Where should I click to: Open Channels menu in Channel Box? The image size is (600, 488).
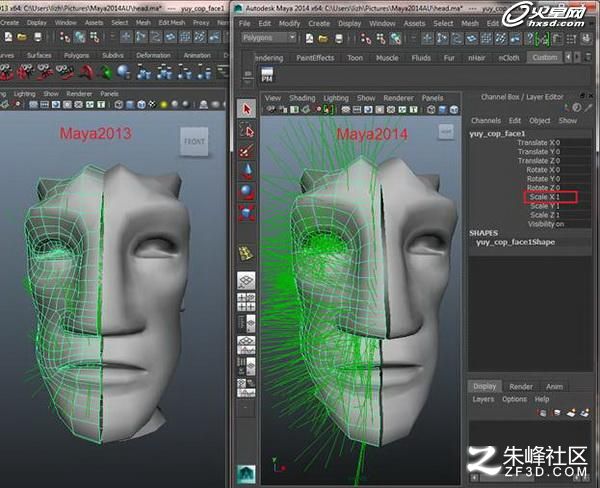(x=486, y=121)
